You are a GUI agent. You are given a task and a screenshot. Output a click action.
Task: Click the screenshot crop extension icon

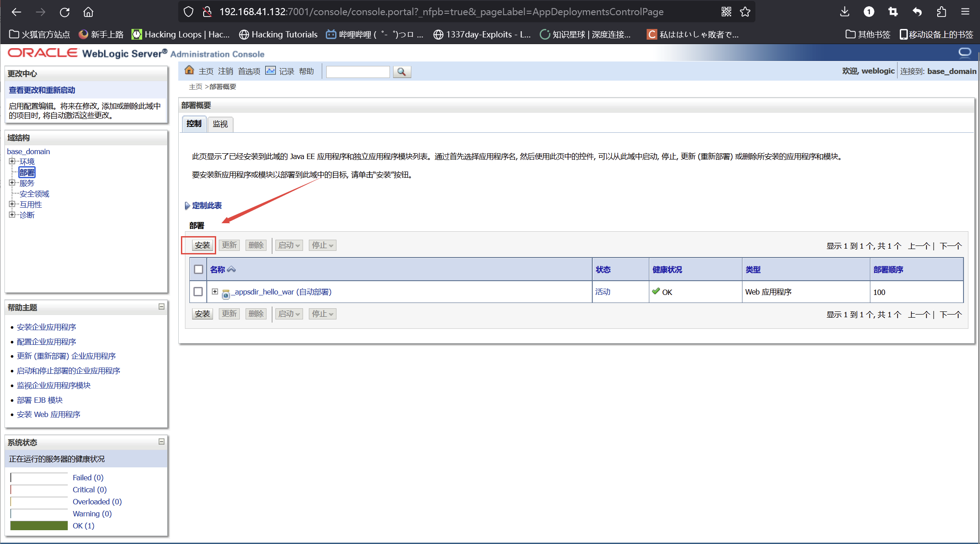click(893, 12)
